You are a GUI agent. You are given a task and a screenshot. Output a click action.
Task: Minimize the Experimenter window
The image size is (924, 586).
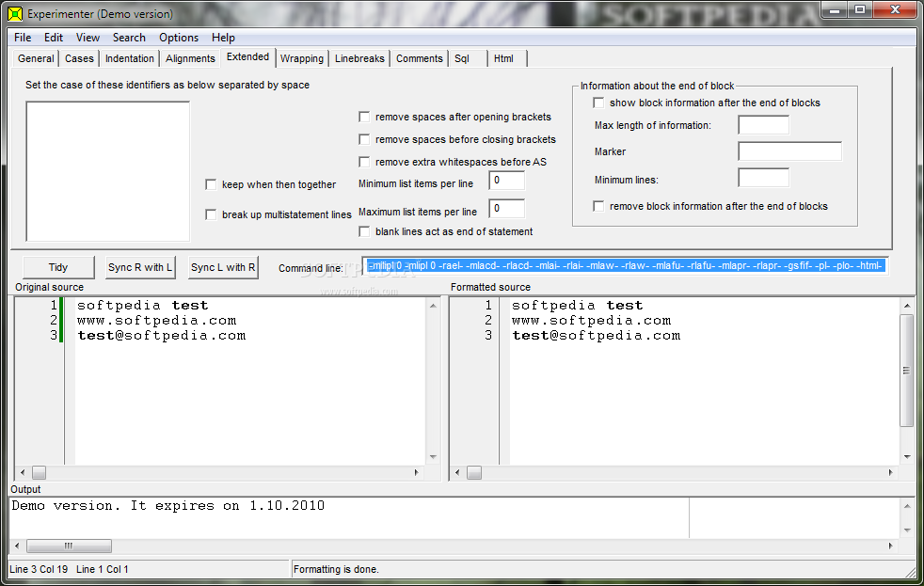tap(835, 10)
